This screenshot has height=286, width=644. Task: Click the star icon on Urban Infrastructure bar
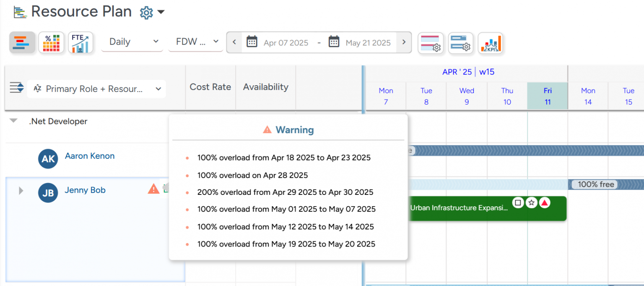coord(531,202)
